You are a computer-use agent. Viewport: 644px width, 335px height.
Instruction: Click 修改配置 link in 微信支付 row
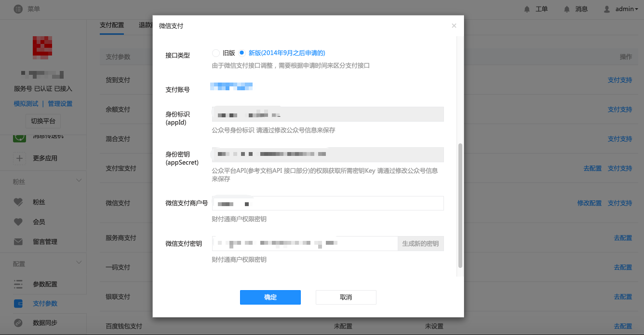tap(590, 203)
